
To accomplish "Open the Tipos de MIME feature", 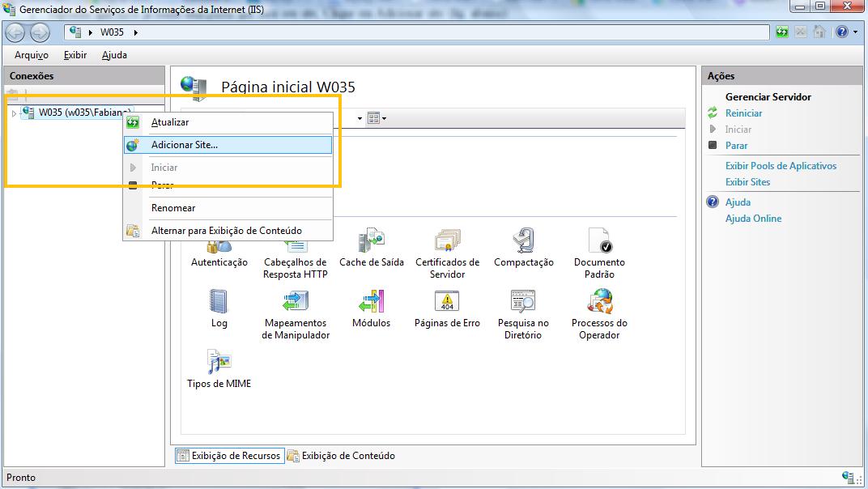I will pyautogui.click(x=219, y=369).
